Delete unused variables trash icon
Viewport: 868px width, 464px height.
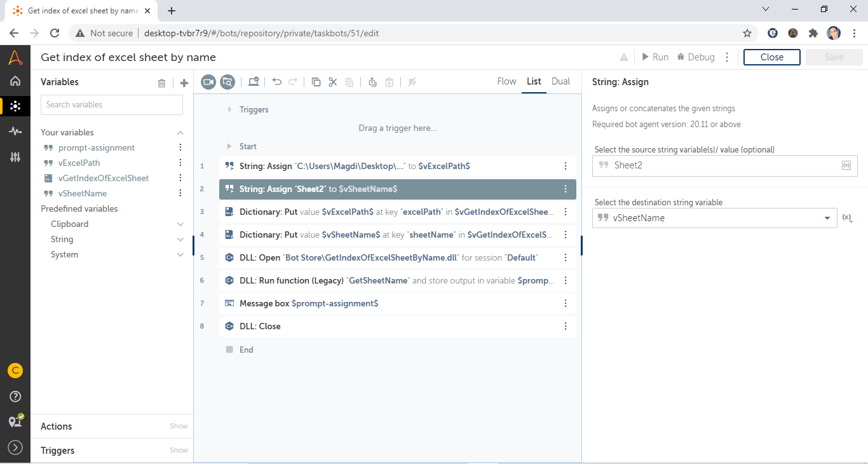point(161,83)
